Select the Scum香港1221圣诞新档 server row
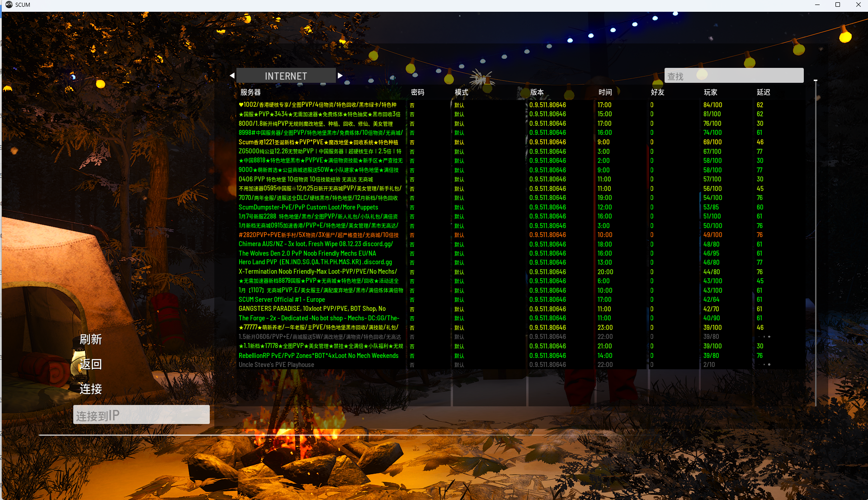Viewport: 868px width, 500px height. [520, 142]
